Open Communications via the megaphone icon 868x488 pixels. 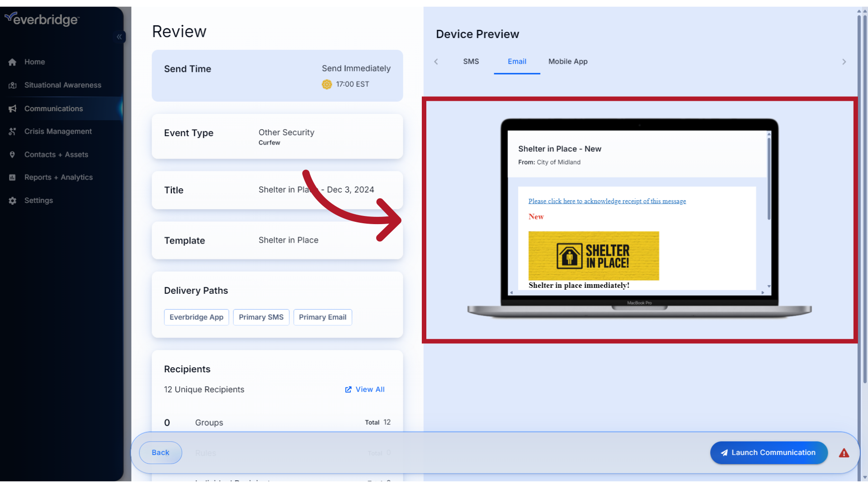(12, 108)
